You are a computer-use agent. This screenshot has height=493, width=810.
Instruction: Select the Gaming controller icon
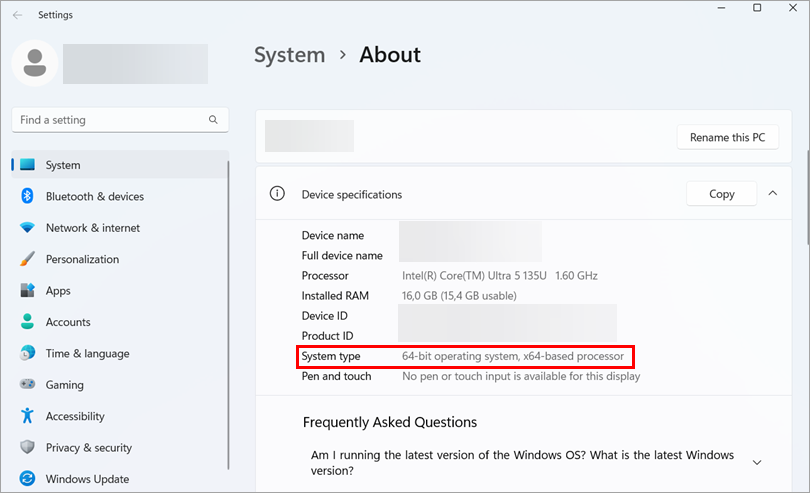click(x=27, y=385)
